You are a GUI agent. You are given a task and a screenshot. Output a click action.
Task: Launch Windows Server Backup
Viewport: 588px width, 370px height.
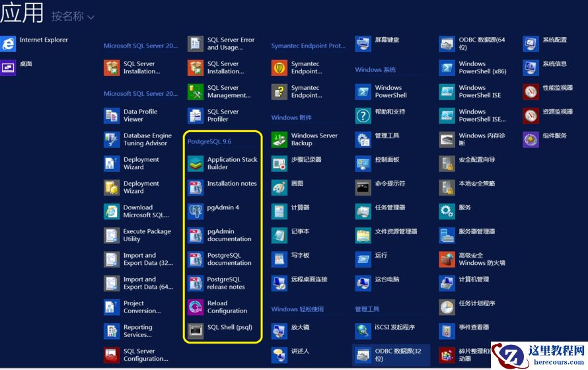pos(305,140)
